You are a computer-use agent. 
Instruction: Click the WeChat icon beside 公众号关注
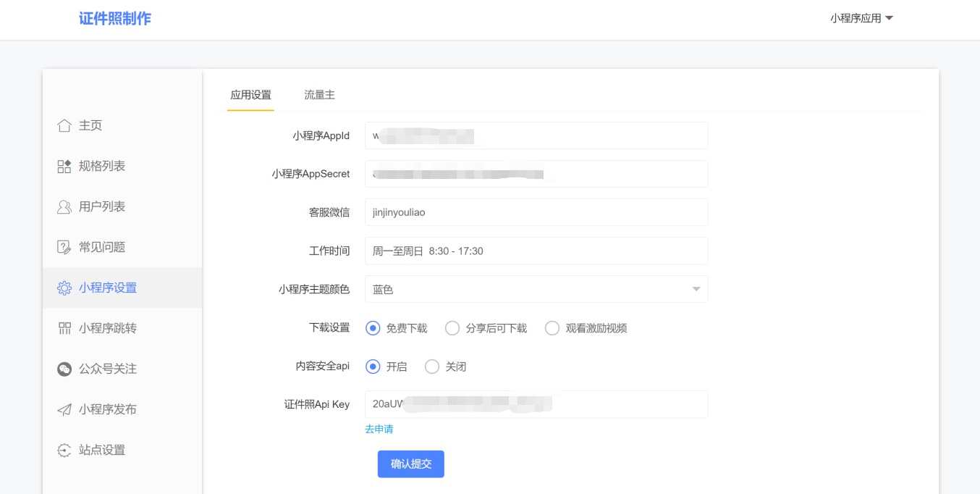(64, 369)
